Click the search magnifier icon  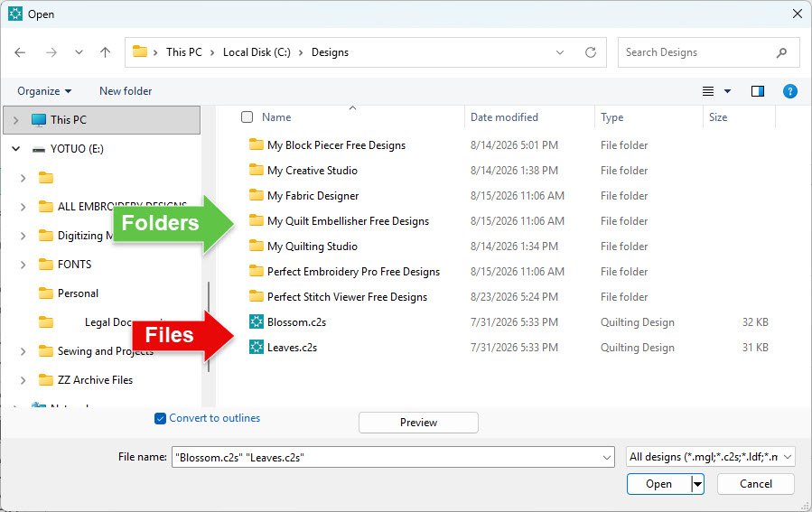pos(781,52)
